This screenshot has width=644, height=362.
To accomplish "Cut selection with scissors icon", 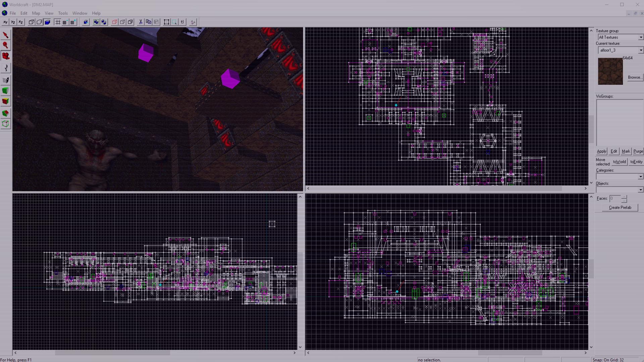I will [141, 22].
